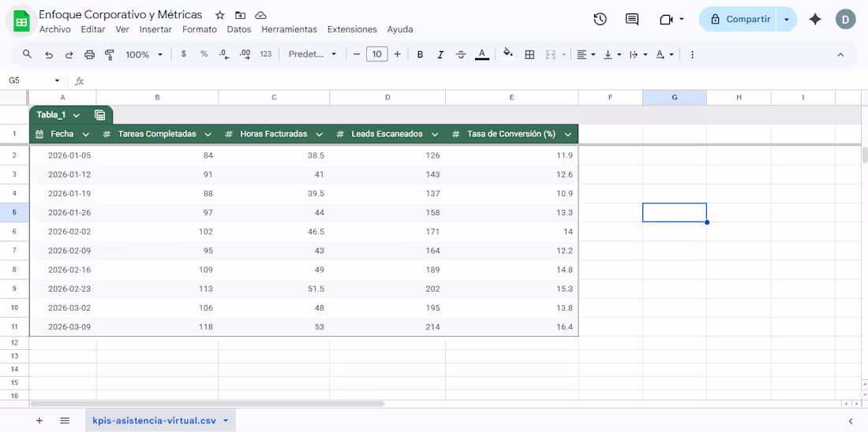Image resolution: width=868 pixels, height=432 pixels.
Task: Check the cloud save status icon
Action: pos(260,15)
